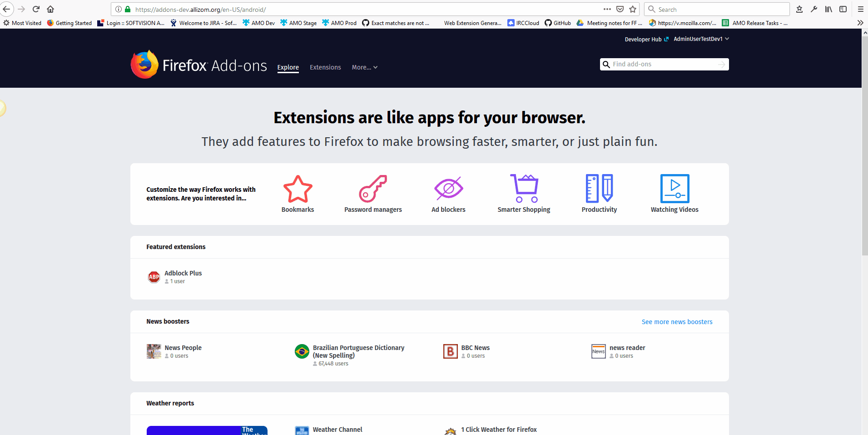Click the browser Back arrow button
The width and height of the screenshot is (868, 435).
pos(6,9)
